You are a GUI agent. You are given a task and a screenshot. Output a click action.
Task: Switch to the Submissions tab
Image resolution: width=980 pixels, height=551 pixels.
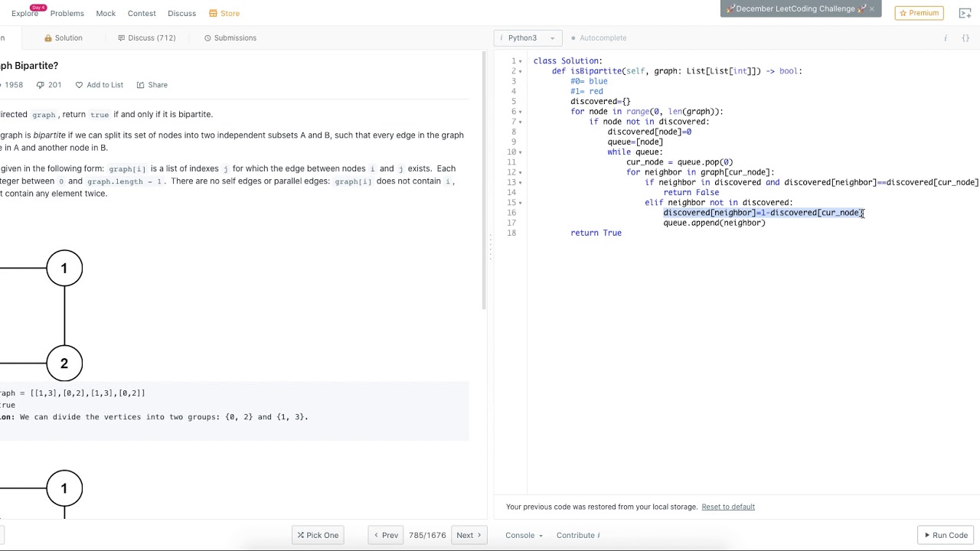pyautogui.click(x=230, y=37)
